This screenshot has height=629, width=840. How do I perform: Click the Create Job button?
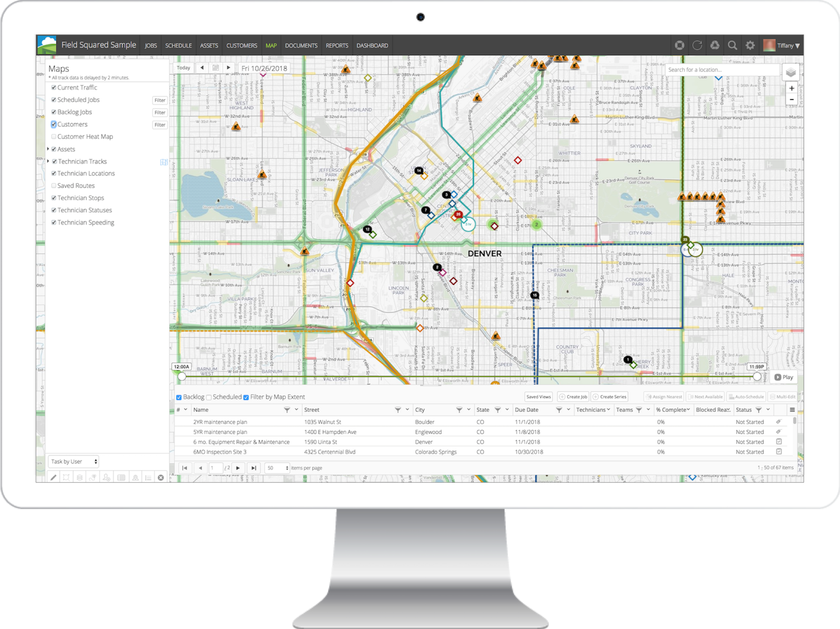[573, 397]
